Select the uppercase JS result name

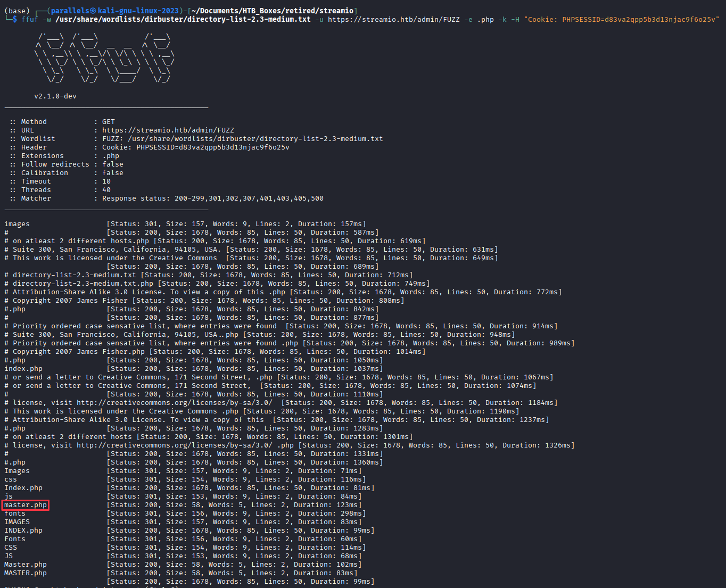(x=9, y=556)
